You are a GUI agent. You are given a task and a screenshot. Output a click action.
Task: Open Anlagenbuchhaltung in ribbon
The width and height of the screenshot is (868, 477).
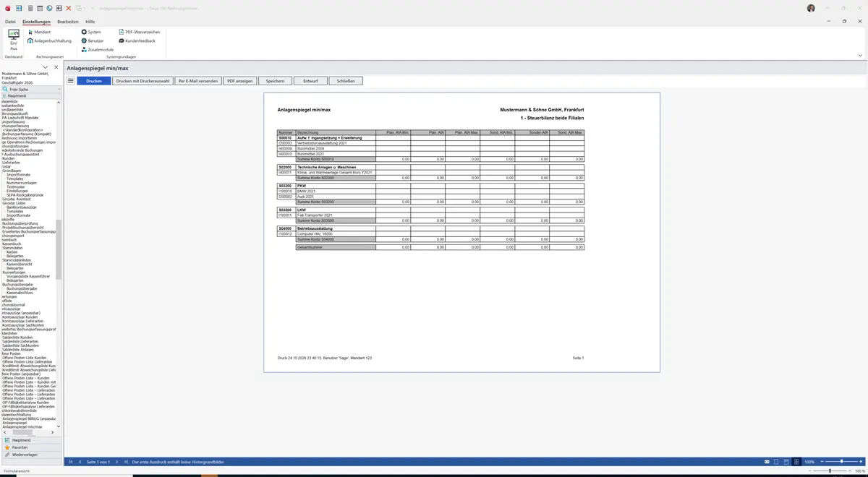point(49,41)
